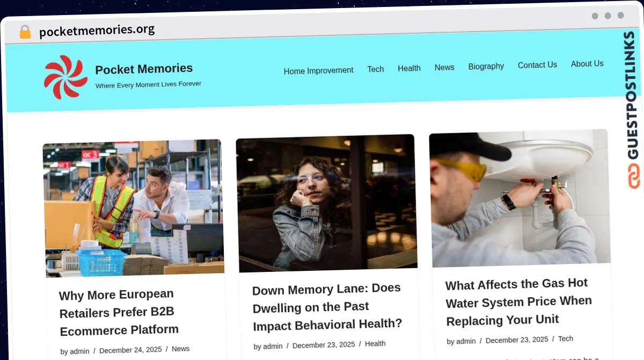Screen dimensions: 644x360
Task: Click the Pocket Memories site title
Action: (144, 69)
